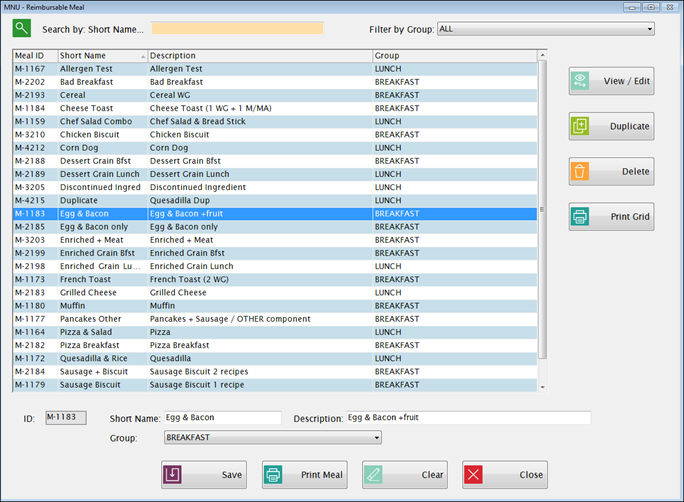Viewport: 684px width, 502px height.
Task: Select the Sausage + Biscuit short name
Action: (x=103, y=372)
